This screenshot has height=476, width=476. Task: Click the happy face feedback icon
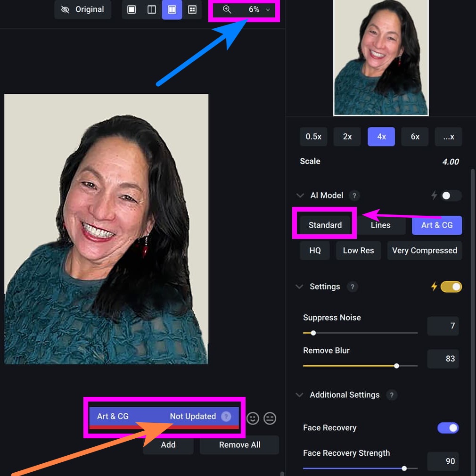(x=253, y=419)
